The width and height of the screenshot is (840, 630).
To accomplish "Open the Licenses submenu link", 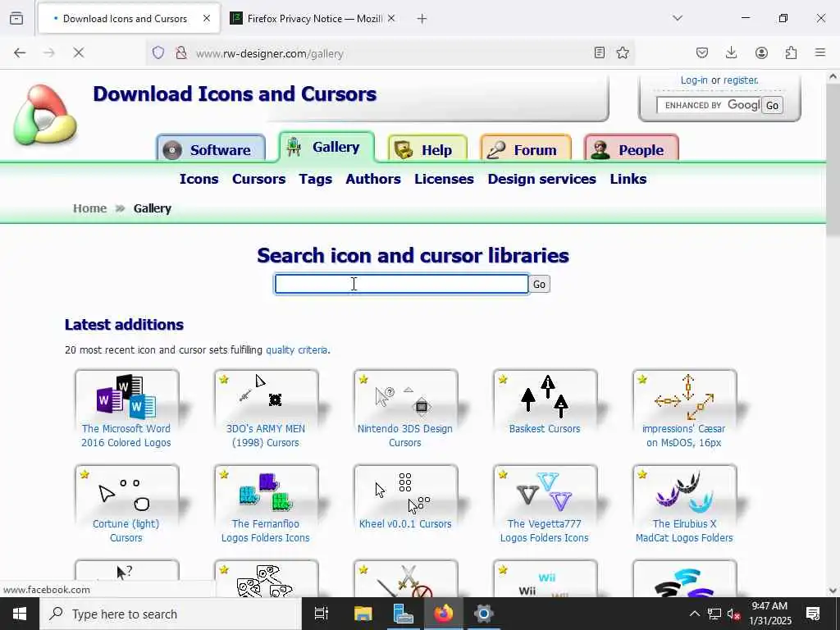I will 444,179.
